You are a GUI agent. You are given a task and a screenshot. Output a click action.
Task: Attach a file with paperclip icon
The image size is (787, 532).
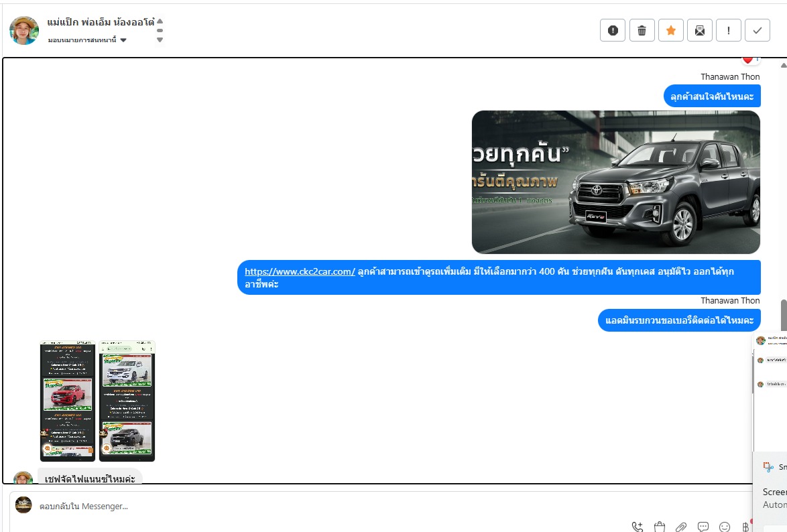pos(681,527)
